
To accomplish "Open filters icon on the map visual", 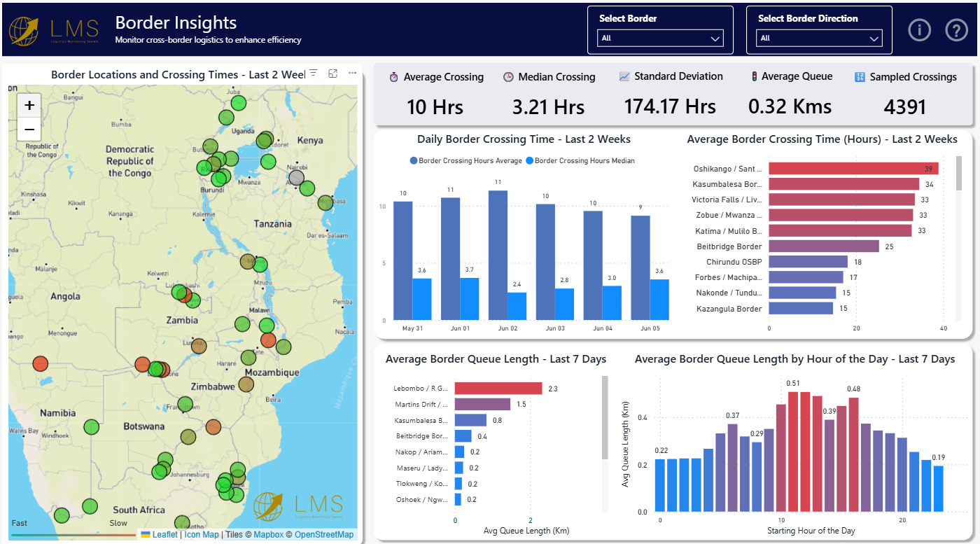I will [x=314, y=74].
